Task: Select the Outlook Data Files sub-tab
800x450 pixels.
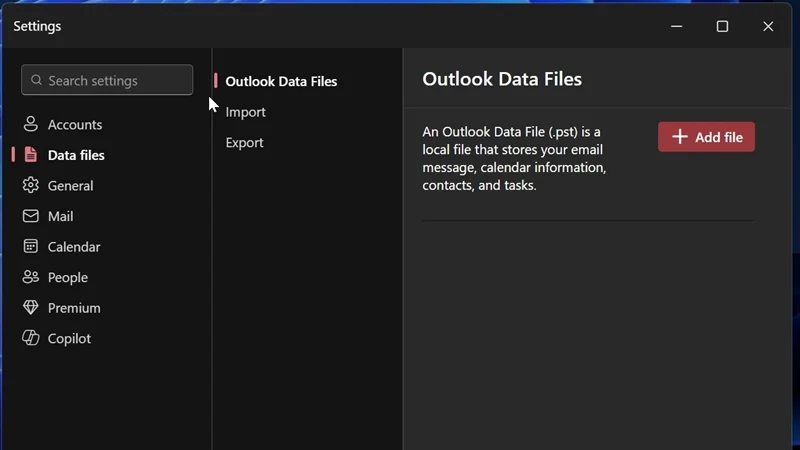Action: point(281,81)
